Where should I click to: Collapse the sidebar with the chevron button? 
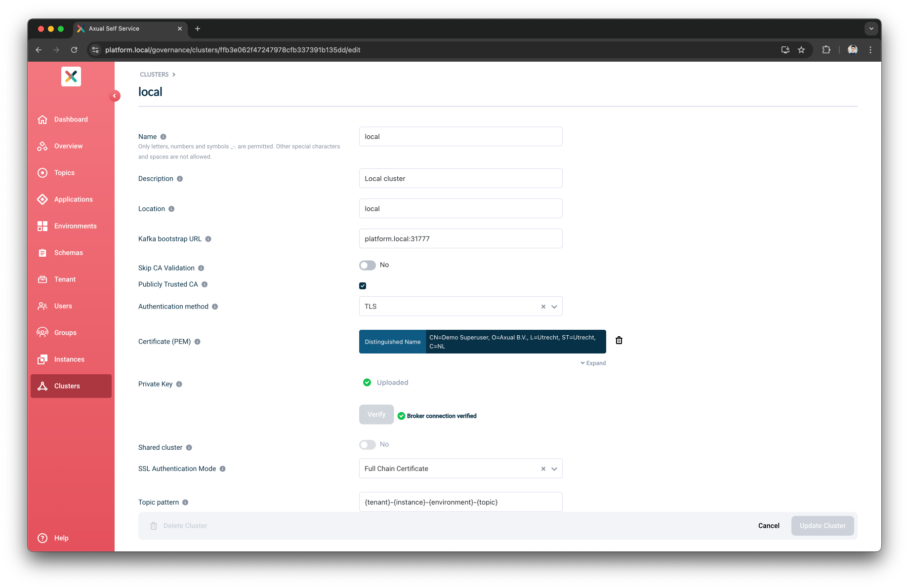tap(115, 96)
